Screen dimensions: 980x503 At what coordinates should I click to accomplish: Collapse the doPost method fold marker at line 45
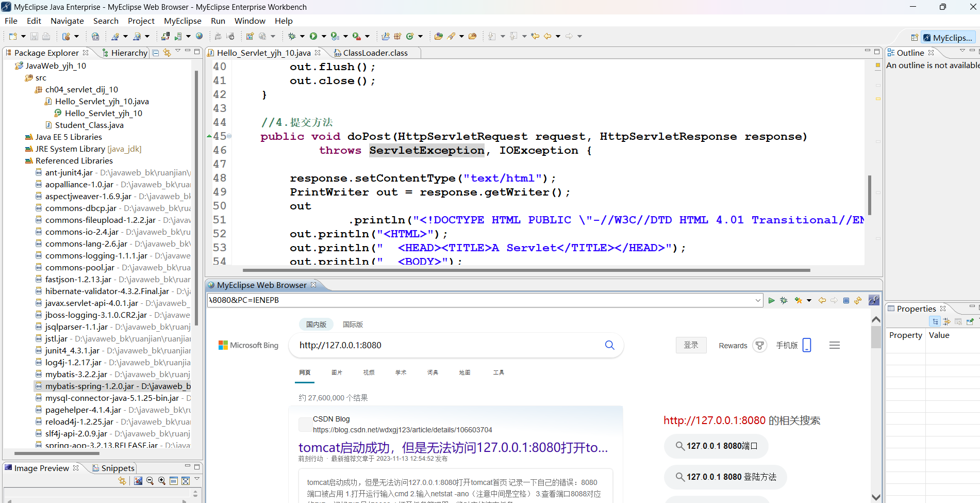point(229,136)
